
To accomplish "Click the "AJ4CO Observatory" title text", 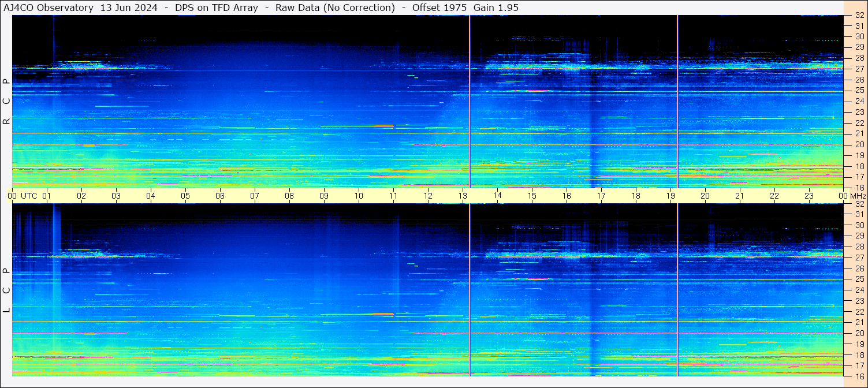I will click(49, 8).
